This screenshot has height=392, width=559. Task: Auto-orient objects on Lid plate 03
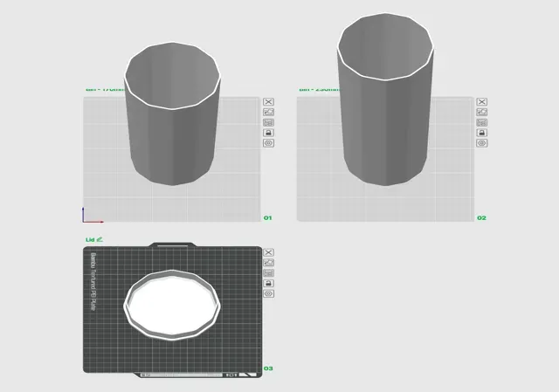click(x=268, y=263)
